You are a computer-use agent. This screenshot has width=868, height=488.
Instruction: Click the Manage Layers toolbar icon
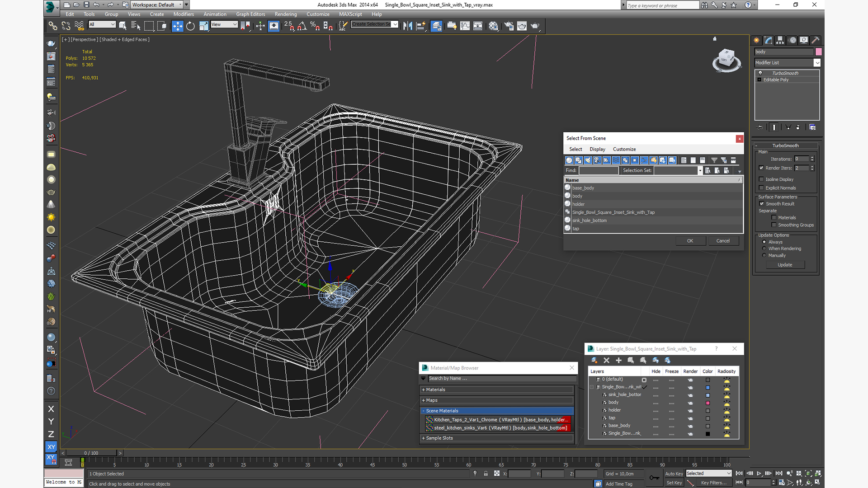[436, 26]
